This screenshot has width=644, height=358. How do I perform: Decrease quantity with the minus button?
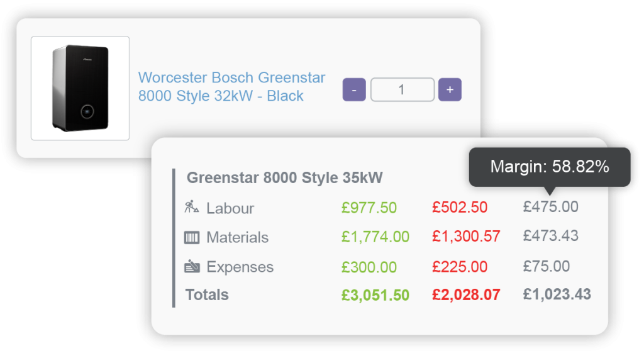pyautogui.click(x=354, y=89)
